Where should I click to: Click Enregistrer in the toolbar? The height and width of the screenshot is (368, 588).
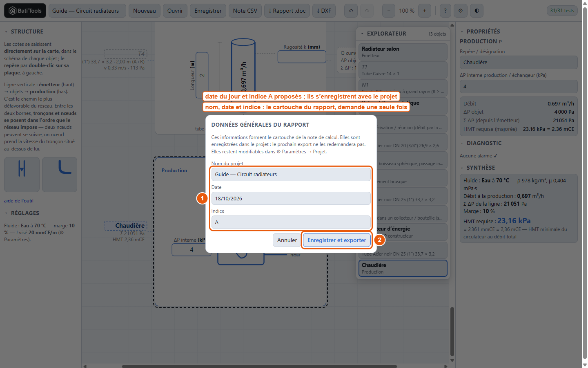point(208,11)
